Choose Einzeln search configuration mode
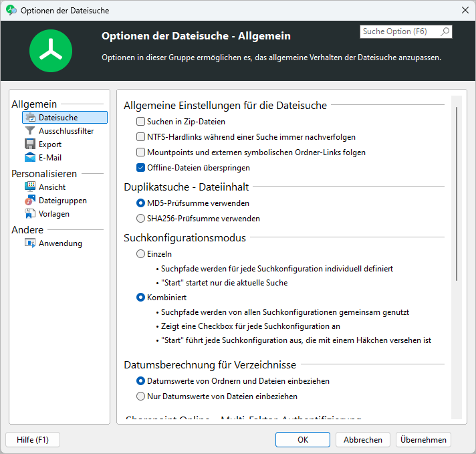476x454 pixels. (140, 254)
